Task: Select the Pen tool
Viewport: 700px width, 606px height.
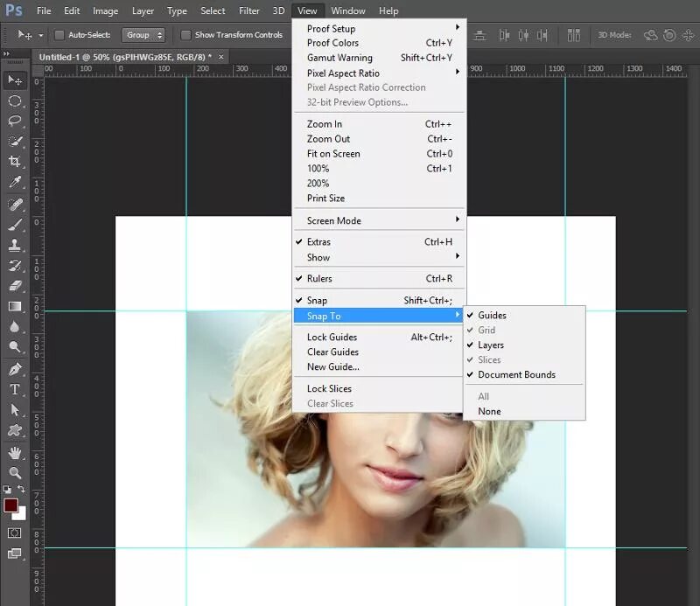Action: pos(15,369)
